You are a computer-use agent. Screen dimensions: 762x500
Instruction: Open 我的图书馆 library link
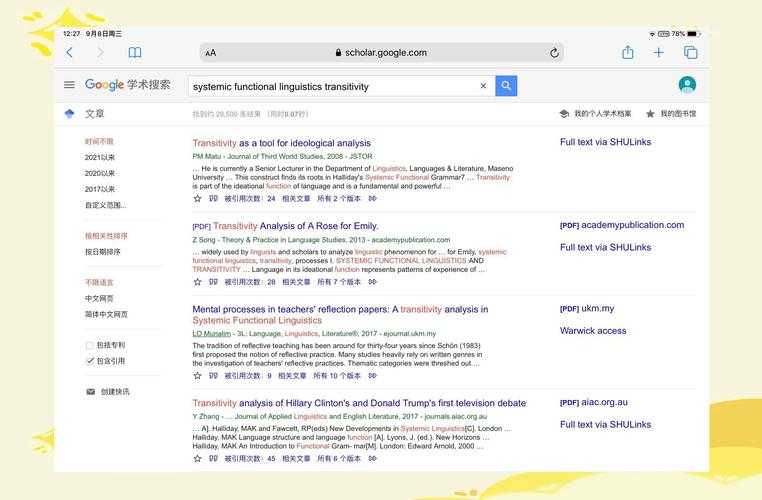(678, 114)
